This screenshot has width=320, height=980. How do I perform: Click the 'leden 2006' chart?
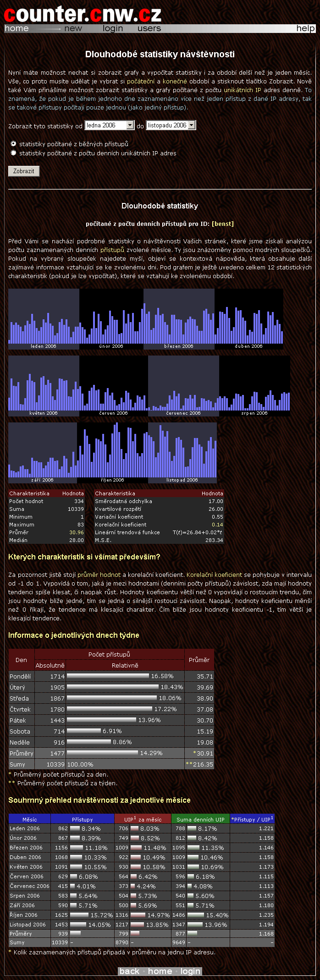tap(44, 319)
